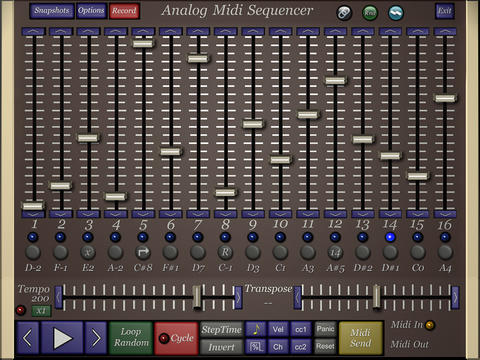Image resolution: width=480 pixels, height=360 pixels.
Task: Click the percent L icon button
Action: click(x=256, y=347)
